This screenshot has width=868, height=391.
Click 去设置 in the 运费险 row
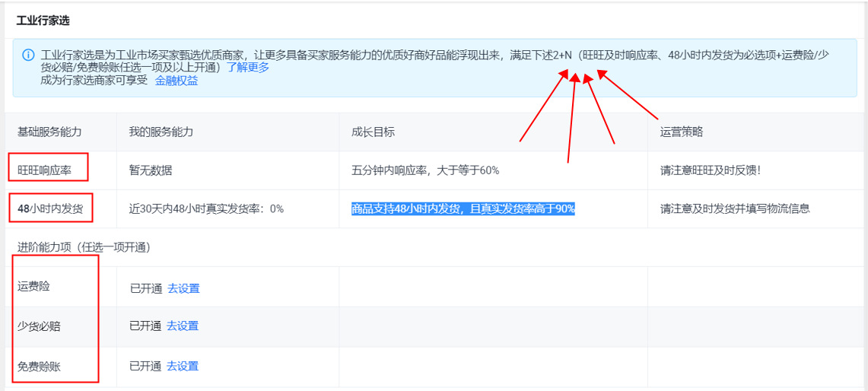coord(183,288)
